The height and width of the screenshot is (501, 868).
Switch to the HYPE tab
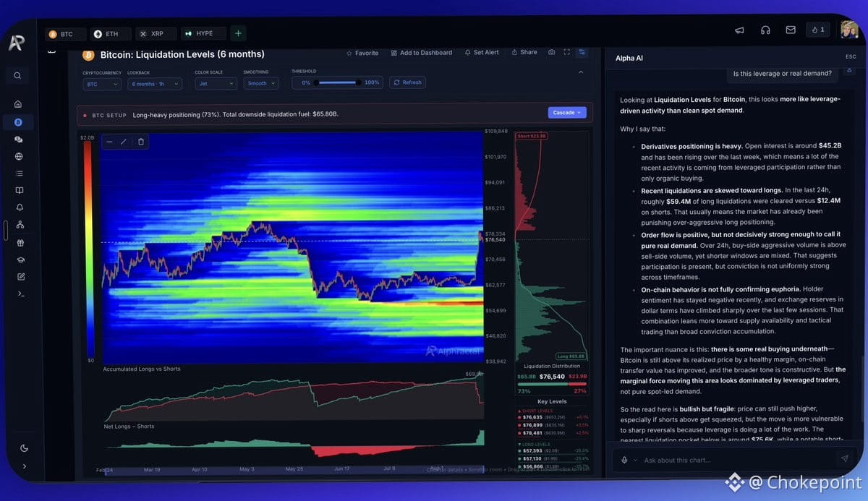pos(203,34)
